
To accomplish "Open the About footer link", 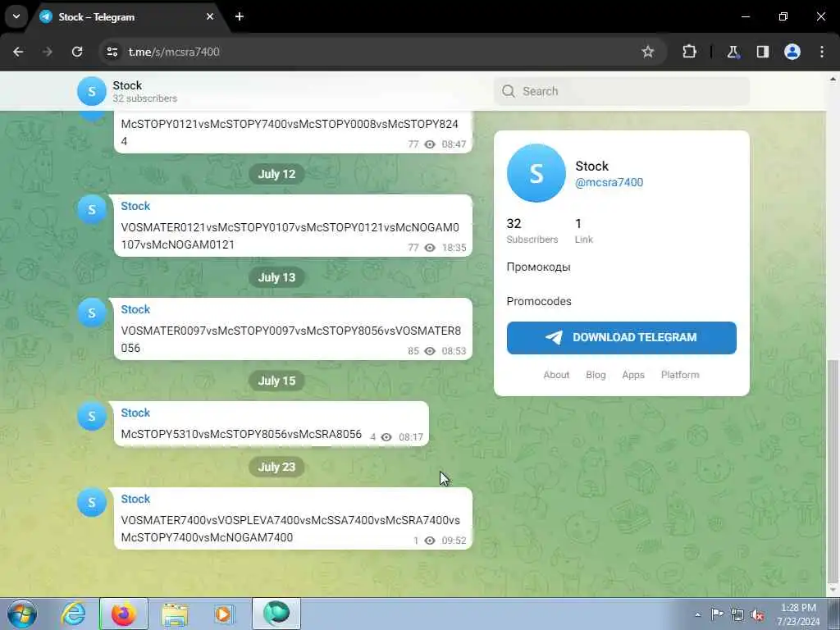I will click(556, 375).
